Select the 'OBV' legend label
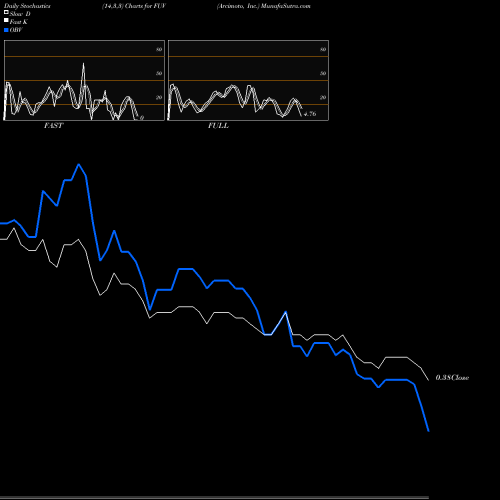This screenshot has width=500, height=500. tap(16, 30)
